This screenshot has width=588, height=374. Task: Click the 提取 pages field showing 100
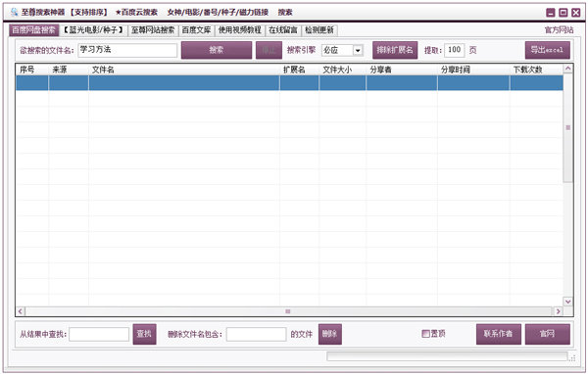455,50
